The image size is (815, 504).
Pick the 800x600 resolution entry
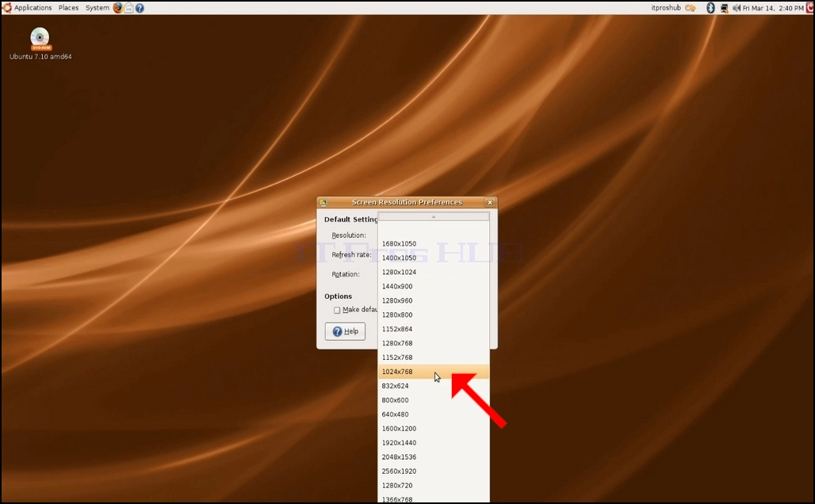(x=434, y=400)
